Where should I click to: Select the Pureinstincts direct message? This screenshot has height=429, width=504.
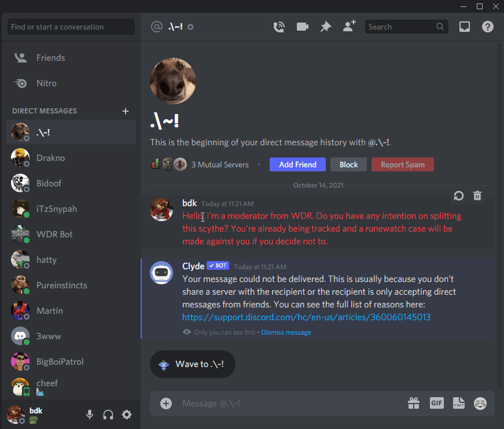coord(71,285)
